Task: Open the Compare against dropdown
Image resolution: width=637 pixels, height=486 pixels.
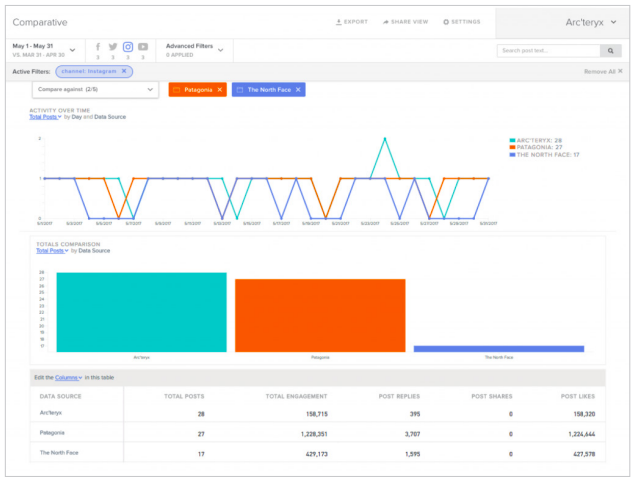Action: [x=95, y=89]
